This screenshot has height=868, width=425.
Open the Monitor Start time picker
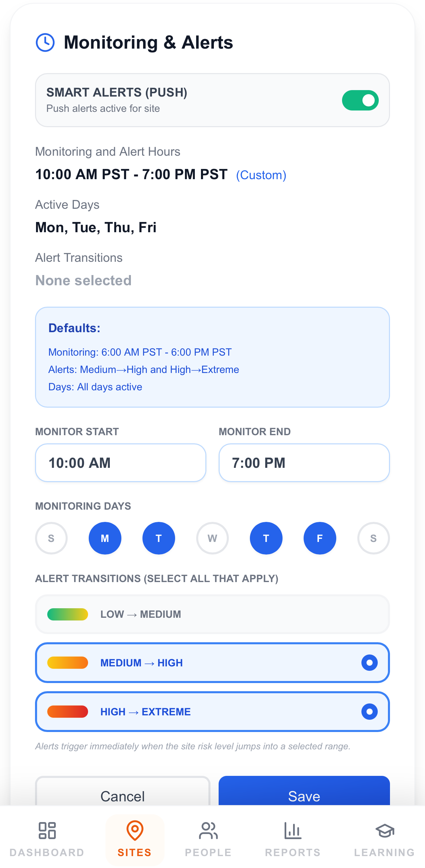121,463
